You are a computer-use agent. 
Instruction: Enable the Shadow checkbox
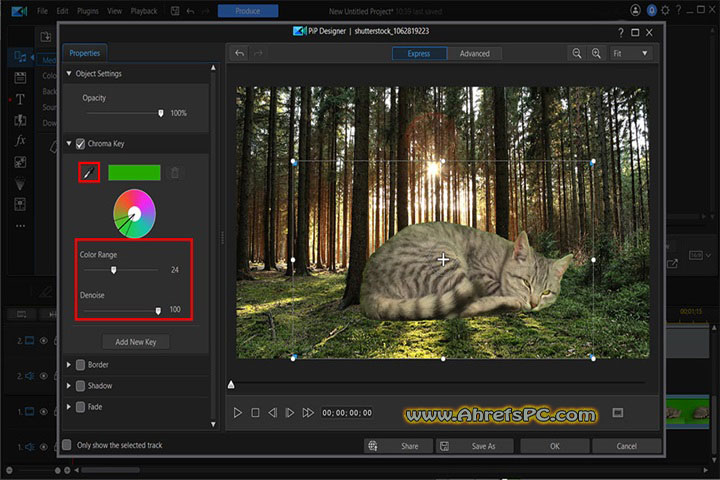click(x=80, y=385)
